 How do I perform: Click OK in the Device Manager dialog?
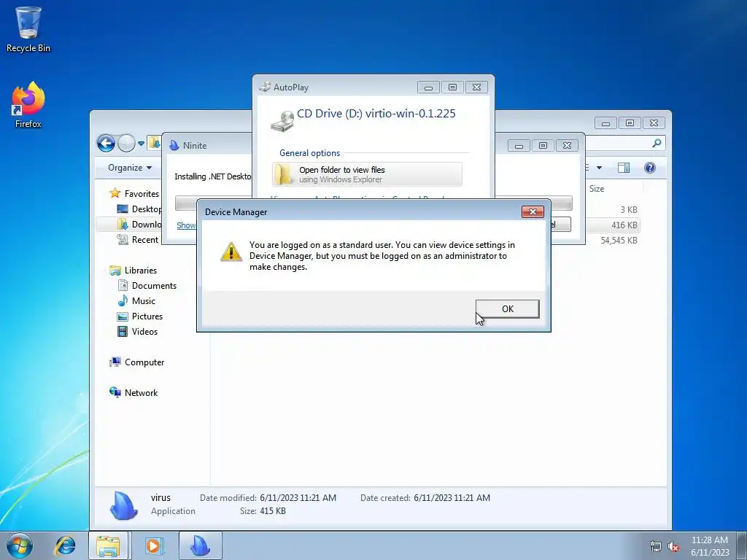click(x=508, y=308)
